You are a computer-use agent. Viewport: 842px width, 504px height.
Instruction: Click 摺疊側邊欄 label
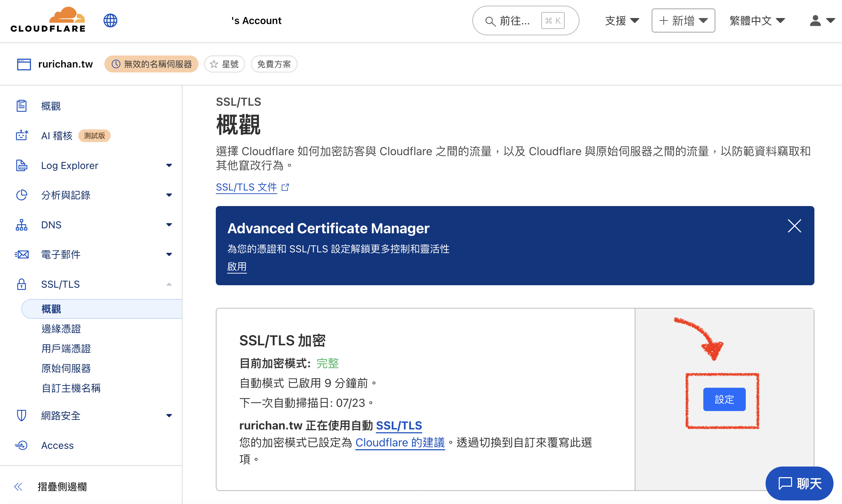point(62,487)
